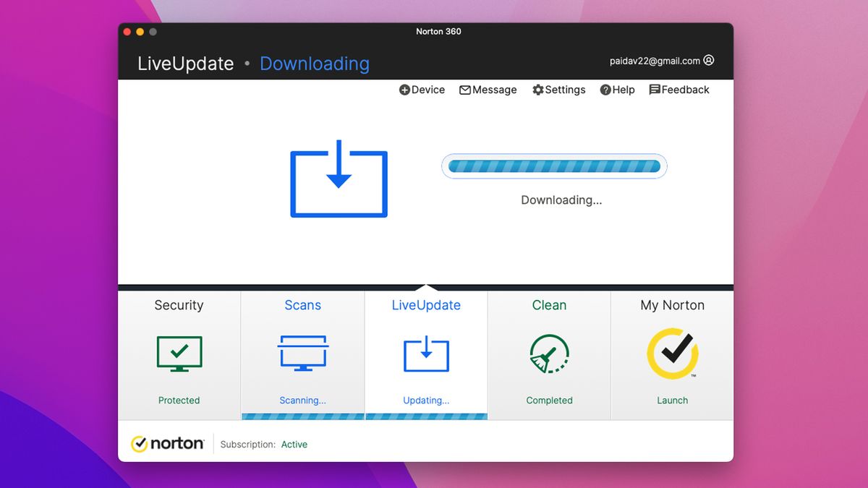Click the Active subscription status

point(294,444)
